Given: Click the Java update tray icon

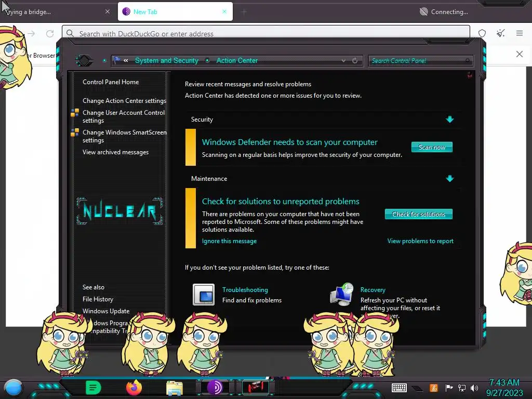Looking at the screenshot, I should coord(434,388).
